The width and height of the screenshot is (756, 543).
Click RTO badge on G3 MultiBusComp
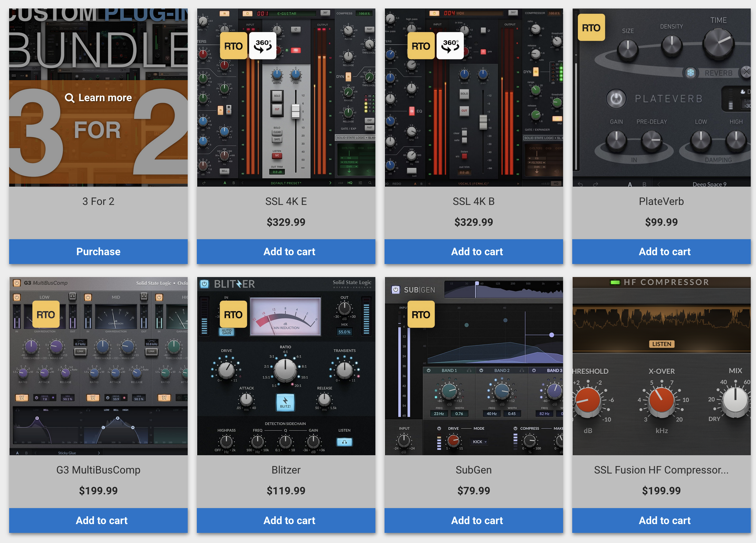(x=46, y=315)
